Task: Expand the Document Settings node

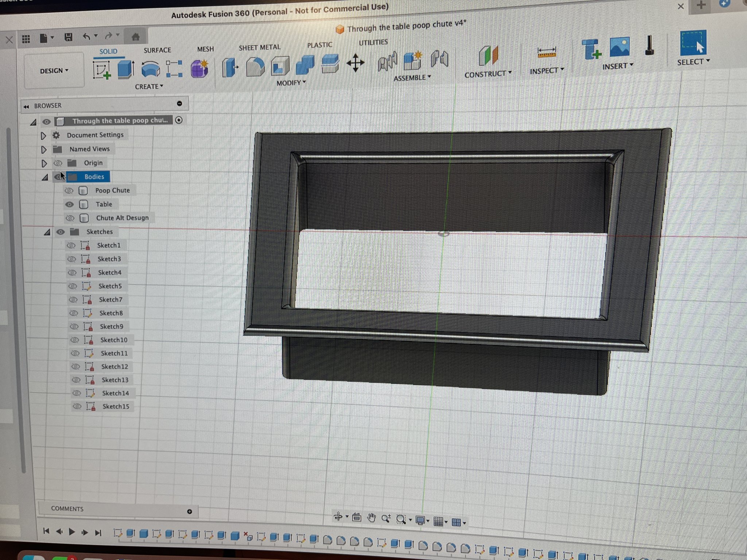Action: coord(43,136)
